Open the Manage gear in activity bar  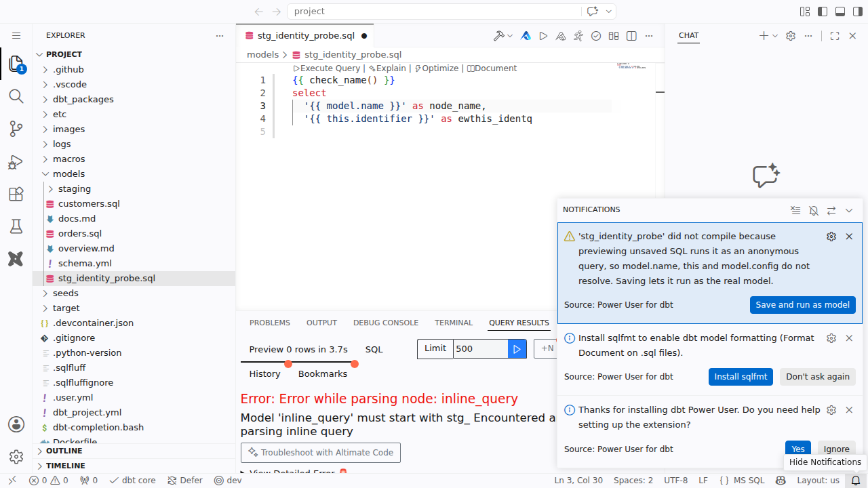tap(16, 457)
